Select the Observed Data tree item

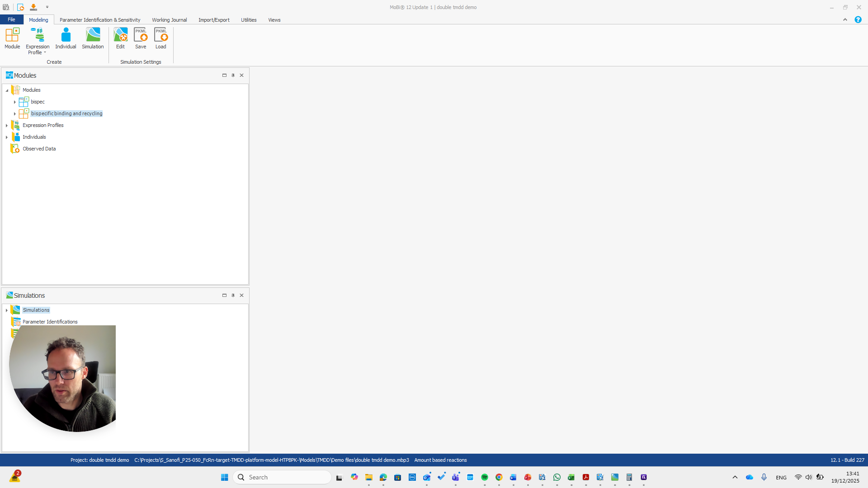[39, 149]
